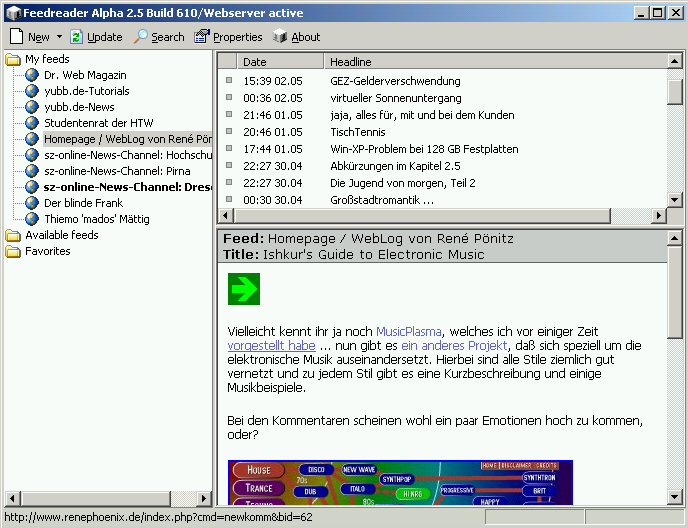Click the electronic music guide thumbnail image
The image size is (688, 528).
pyautogui.click(x=400, y=483)
